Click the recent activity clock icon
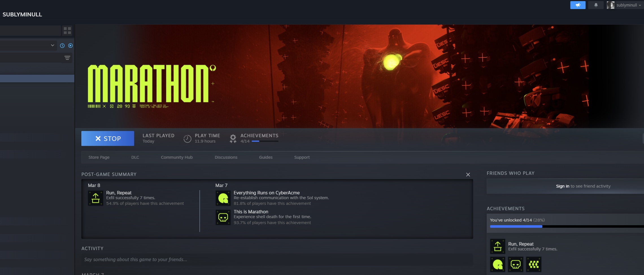Image resolution: width=644 pixels, height=275 pixels. 62,46
